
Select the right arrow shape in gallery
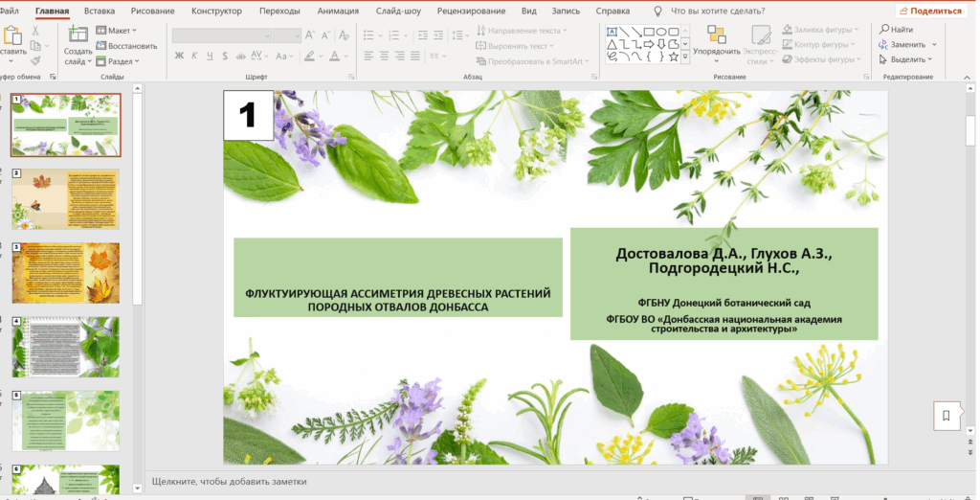pyautogui.click(x=649, y=44)
